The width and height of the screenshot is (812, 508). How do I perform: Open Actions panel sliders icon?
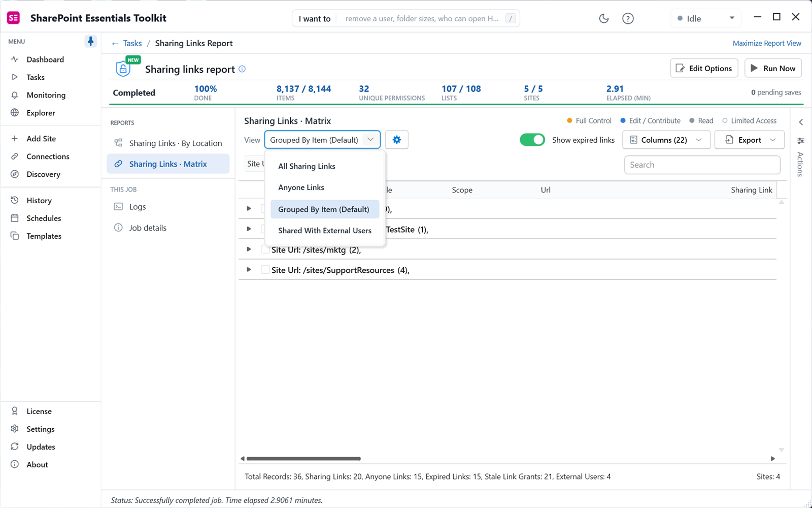[801, 141]
